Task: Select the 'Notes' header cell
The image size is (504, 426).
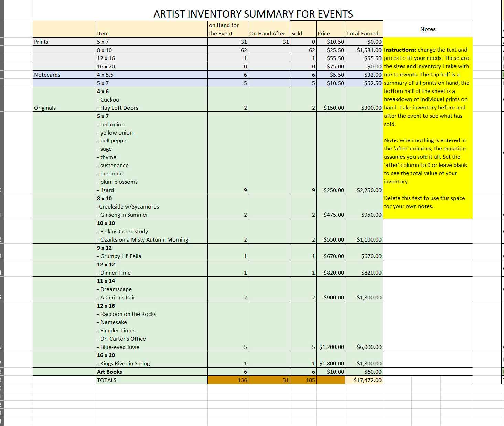Action: 428,29
